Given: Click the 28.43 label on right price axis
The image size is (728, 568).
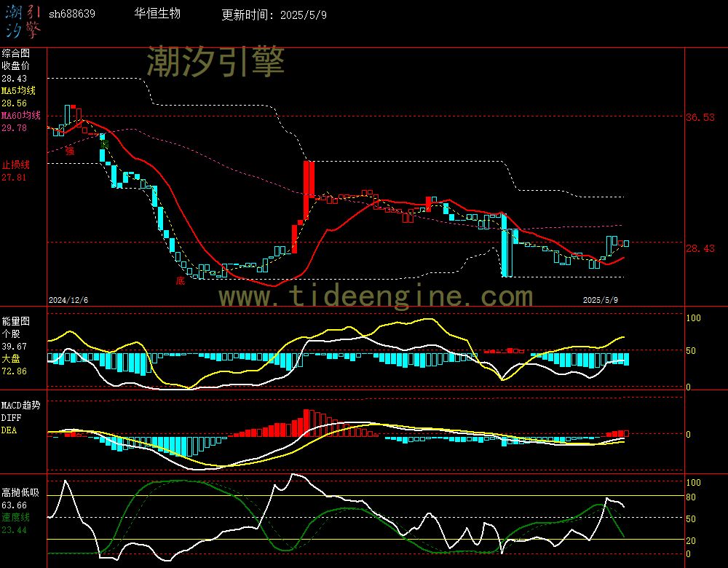Looking at the screenshot, I should coord(700,248).
